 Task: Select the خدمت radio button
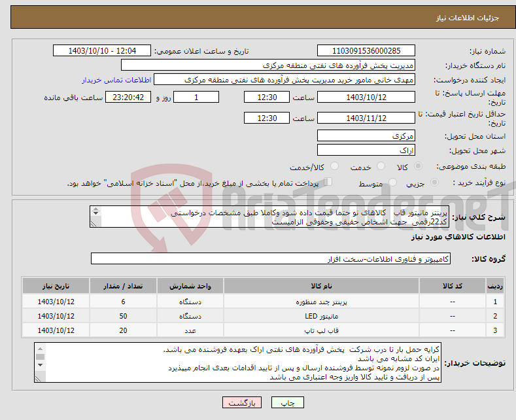point(381,166)
